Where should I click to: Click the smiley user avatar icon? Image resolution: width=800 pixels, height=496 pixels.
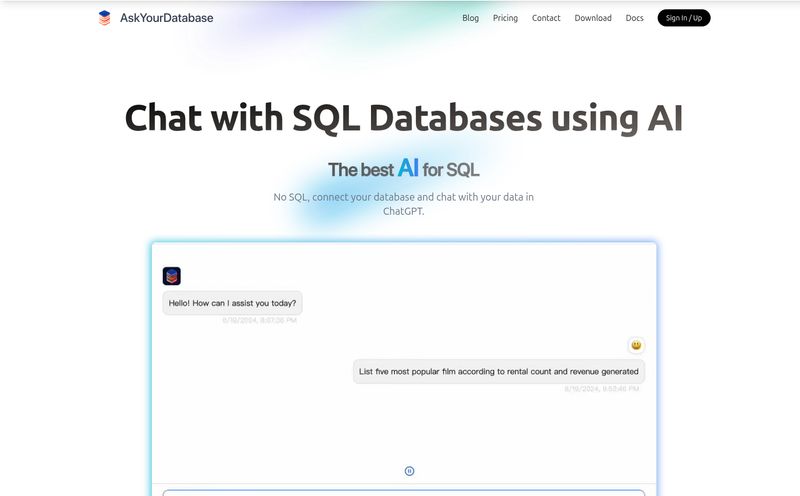tap(636, 345)
